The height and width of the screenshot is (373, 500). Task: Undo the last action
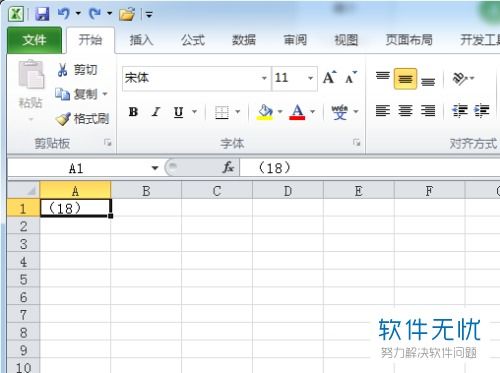(63, 14)
